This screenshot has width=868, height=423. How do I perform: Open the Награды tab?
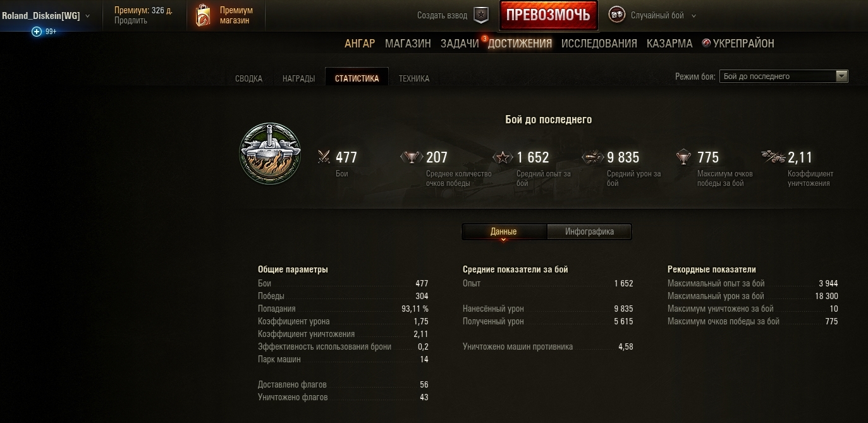click(x=299, y=78)
